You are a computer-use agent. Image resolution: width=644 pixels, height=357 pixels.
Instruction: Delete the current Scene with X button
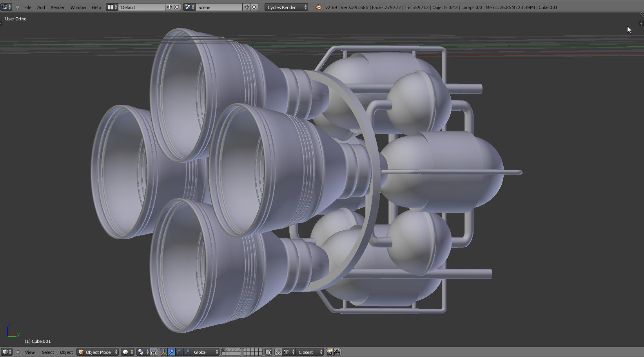pyautogui.click(x=254, y=7)
